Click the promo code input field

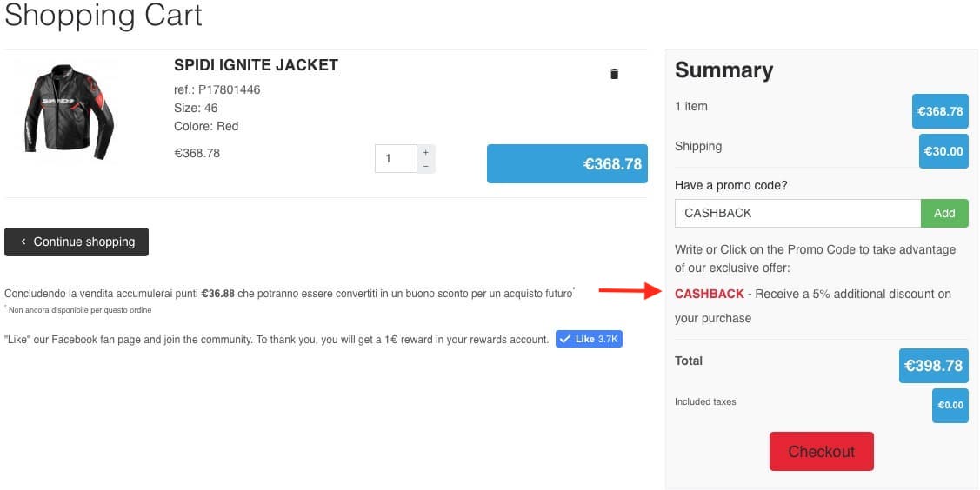point(797,213)
